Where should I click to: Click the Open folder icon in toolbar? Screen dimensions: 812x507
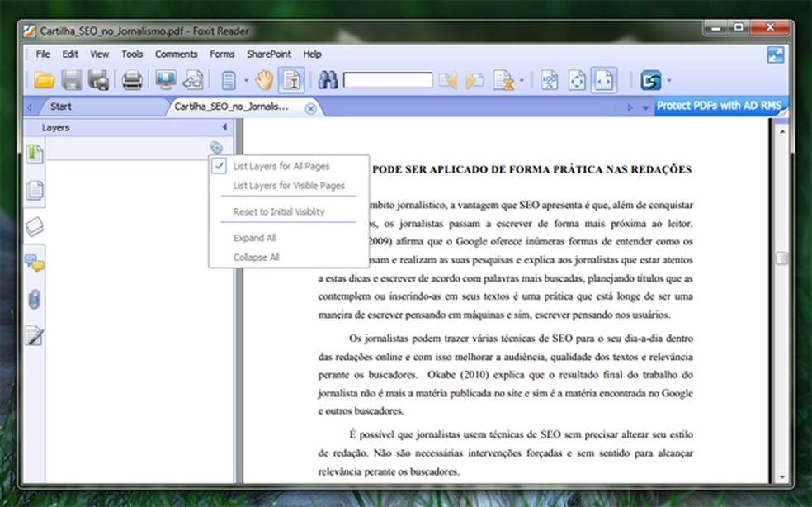pos(44,80)
